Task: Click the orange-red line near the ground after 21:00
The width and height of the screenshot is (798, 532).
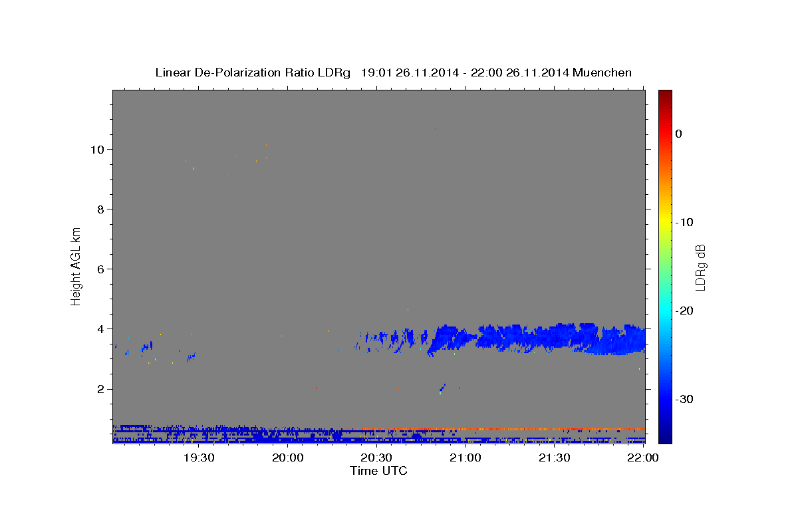Action: tap(552, 429)
